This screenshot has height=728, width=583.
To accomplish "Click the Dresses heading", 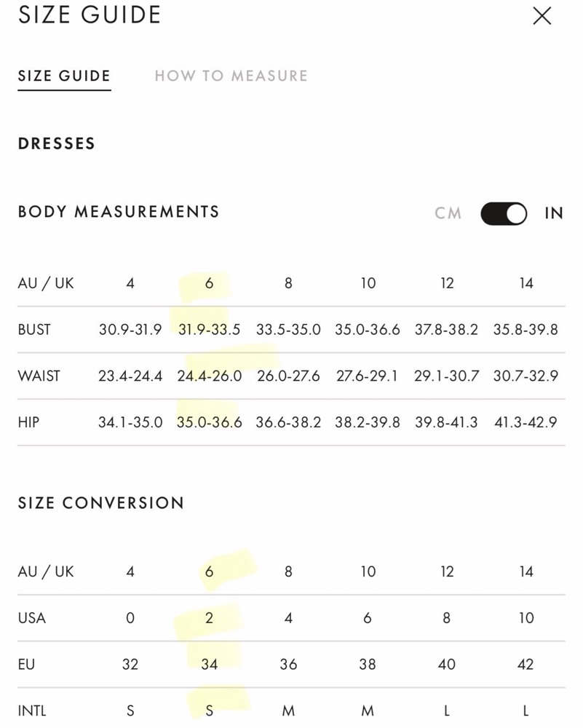I will click(x=57, y=143).
